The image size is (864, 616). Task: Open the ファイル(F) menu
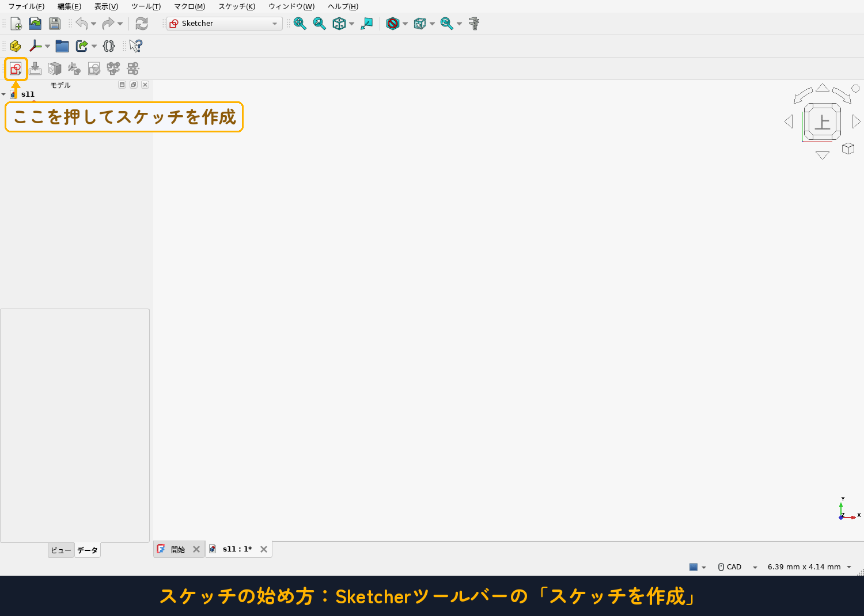[x=26, y=6]
